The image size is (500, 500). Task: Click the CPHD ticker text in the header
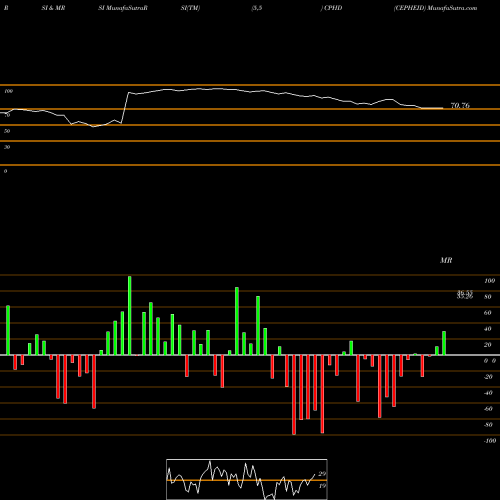click(333, 8)
